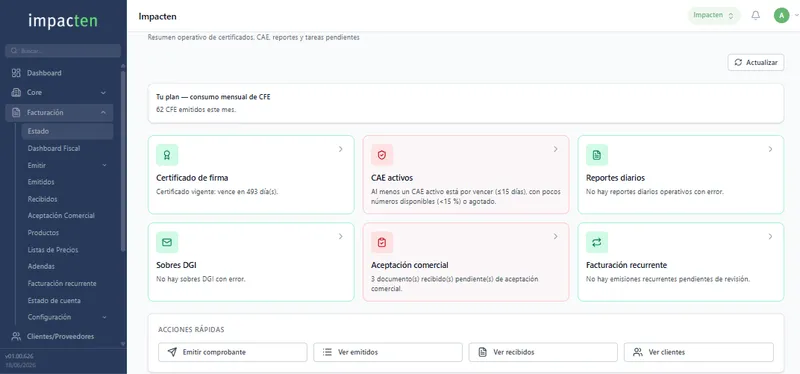Expand the Emitir submenu chevron
The height and width of the screenshot is (374, 800).
pos(105,165)
